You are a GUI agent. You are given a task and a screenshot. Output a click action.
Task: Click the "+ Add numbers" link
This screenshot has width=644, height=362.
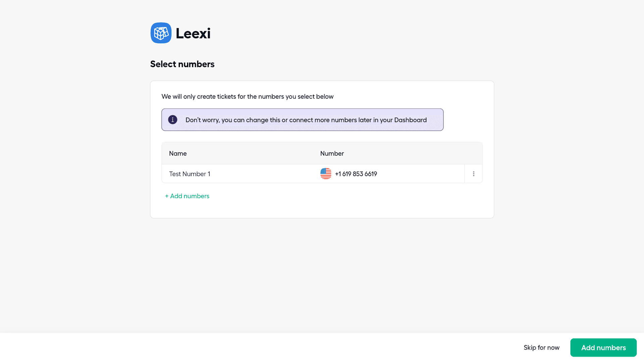click(x=187, y=196)
